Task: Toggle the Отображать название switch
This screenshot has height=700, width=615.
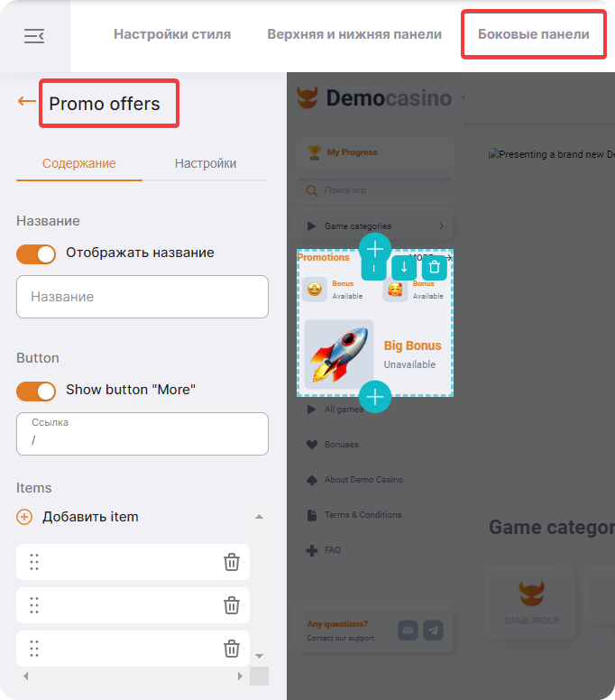Action: 36,254
